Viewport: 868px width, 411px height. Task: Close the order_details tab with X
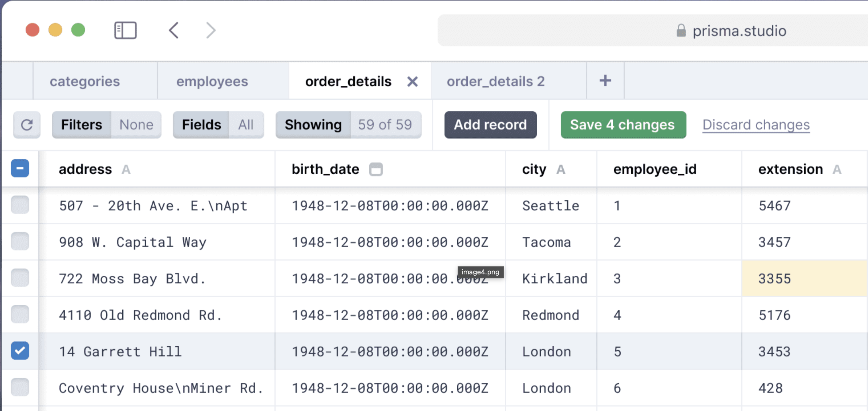click(412, 81)
